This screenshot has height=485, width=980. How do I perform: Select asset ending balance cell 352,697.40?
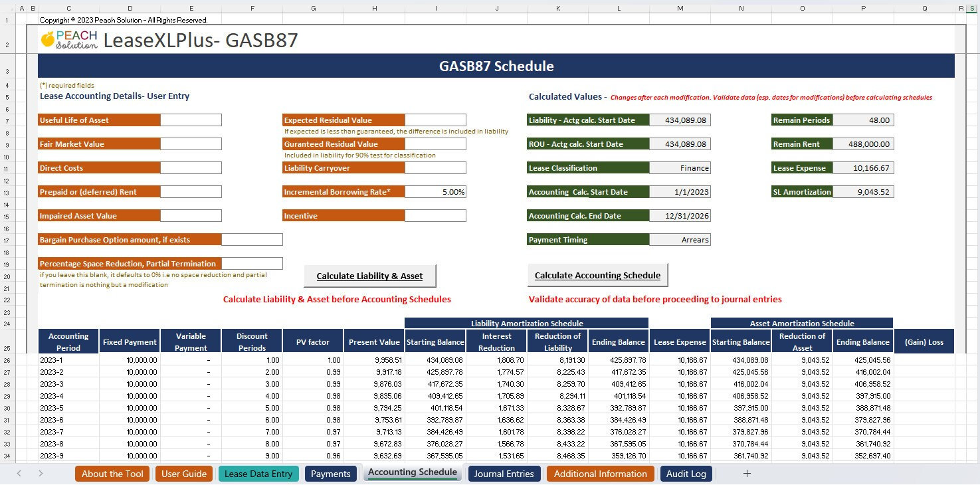tap(863, 456)
